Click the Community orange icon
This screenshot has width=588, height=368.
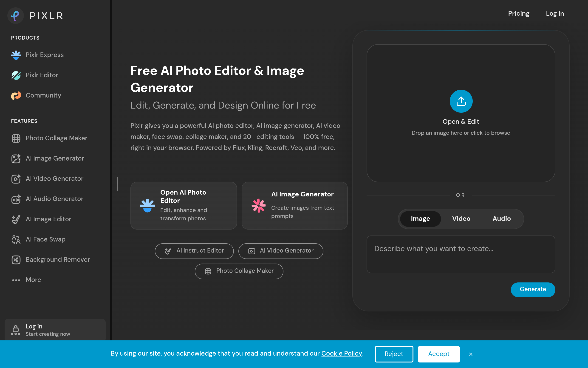(x=16, y=95)
